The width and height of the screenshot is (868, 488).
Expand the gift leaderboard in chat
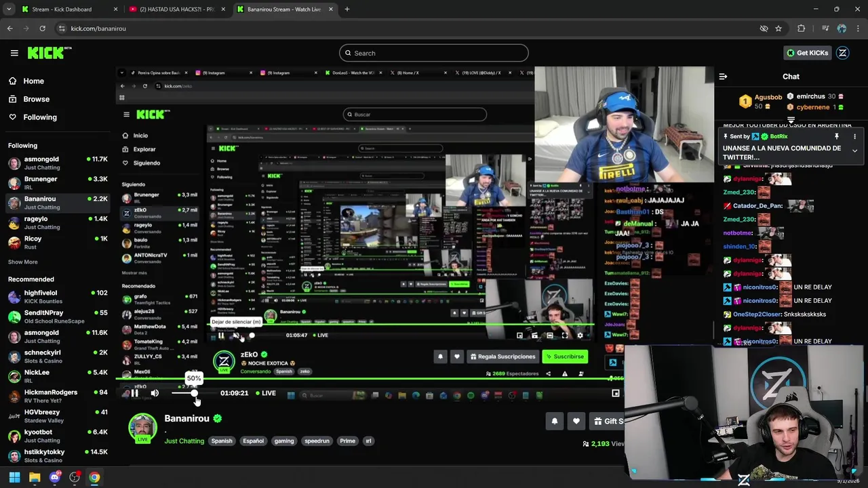pyautogui.click(x=791, y=120)
